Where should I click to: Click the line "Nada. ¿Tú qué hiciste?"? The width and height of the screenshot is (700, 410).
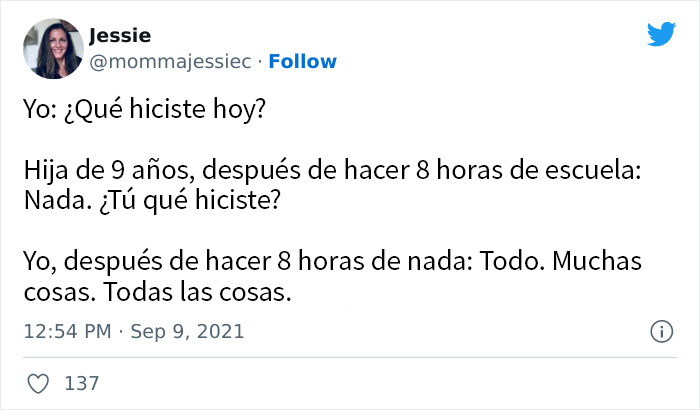click(x=151, y=200)
